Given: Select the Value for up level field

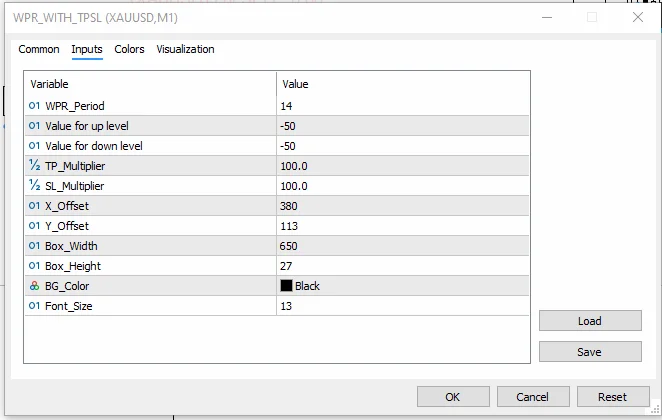Looking at the screenshot, I should click(403, 126).
